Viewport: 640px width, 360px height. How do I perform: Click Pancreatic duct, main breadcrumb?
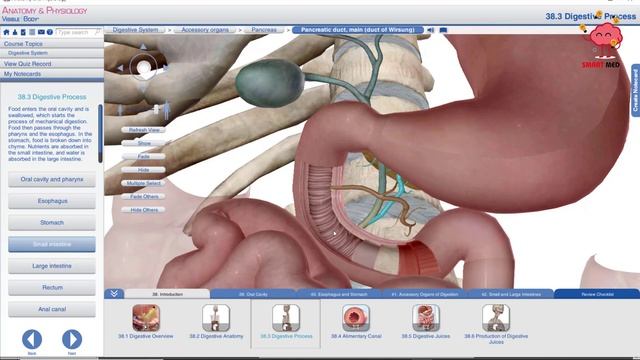[x=358, y=30]
